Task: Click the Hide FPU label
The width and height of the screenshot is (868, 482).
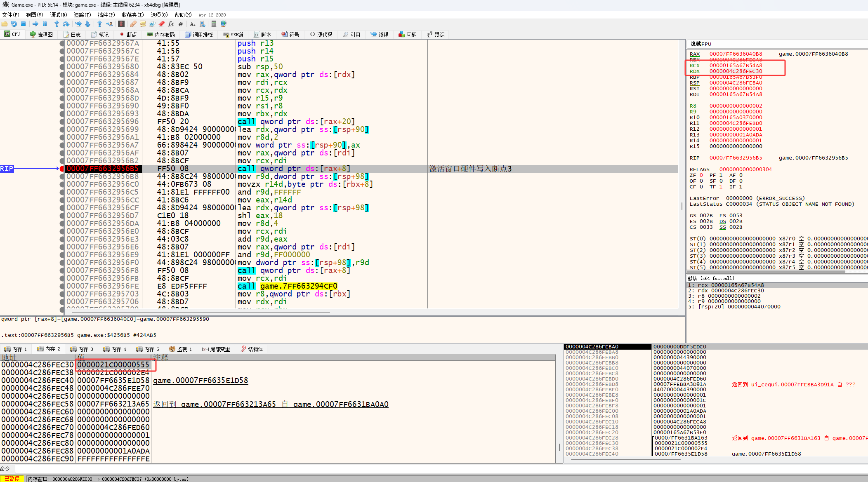Action: click(701, 44)
